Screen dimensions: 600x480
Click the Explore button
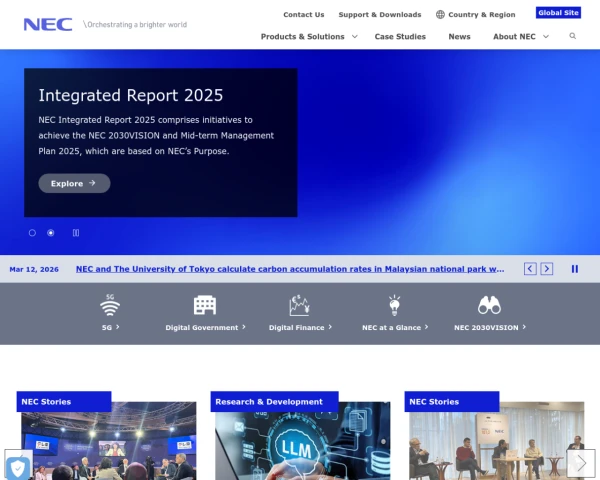[x=74, y=183]
